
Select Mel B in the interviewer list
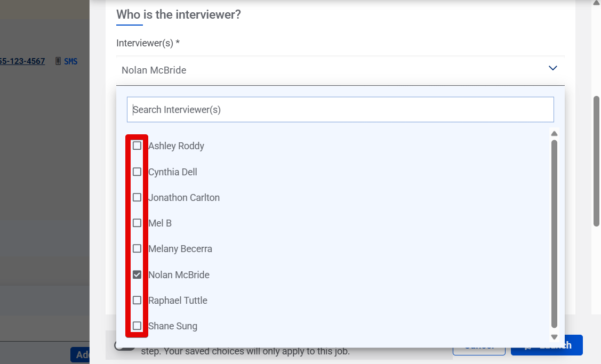point(137,223)
